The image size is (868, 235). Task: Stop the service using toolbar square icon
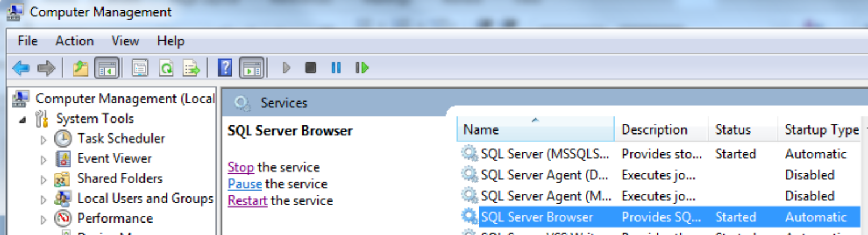click(310, 68)
